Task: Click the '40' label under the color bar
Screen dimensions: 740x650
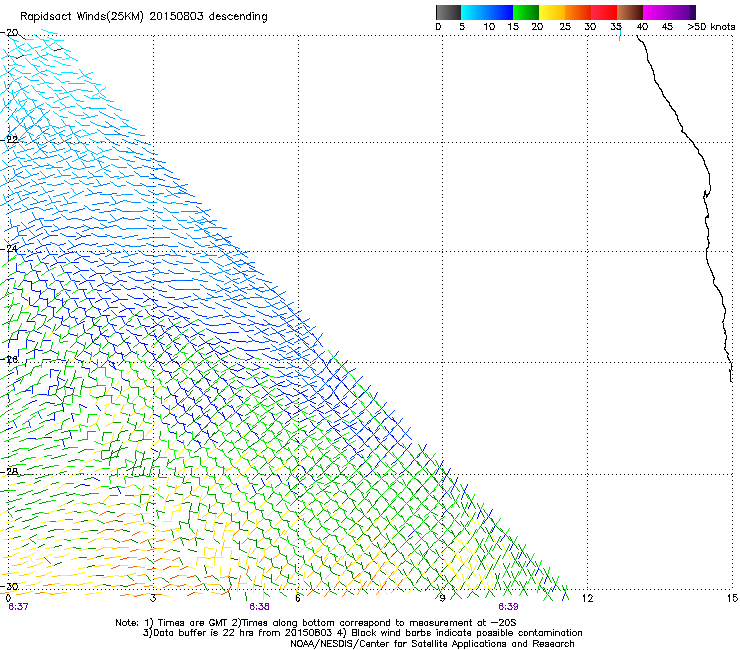Action: pos(642,27)
